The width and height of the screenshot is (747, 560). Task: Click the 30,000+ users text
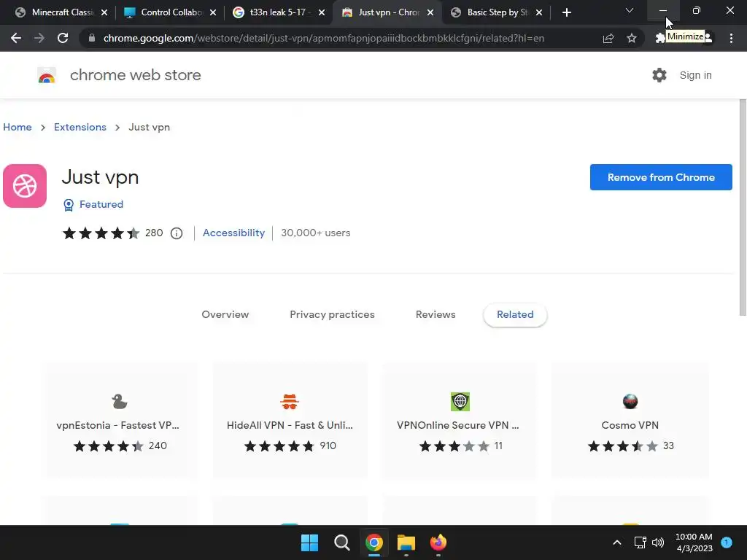coord(315,233)
